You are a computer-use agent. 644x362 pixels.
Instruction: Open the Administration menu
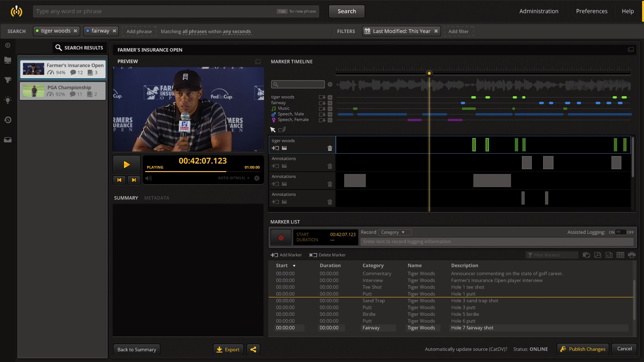539,11
